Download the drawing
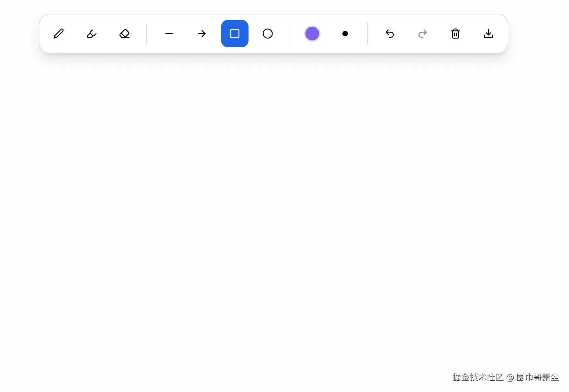Image resolution: width=569 pixels, height=392 pixels. (488, 34)
